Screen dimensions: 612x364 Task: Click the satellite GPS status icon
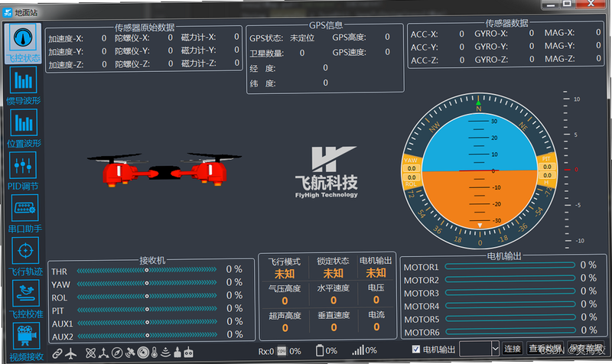130,353
